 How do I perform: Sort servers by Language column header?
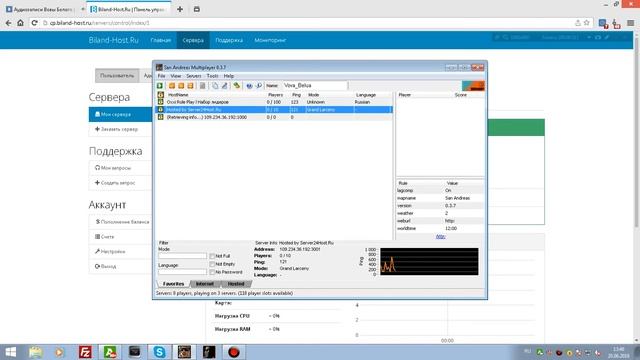coord(366,95)
